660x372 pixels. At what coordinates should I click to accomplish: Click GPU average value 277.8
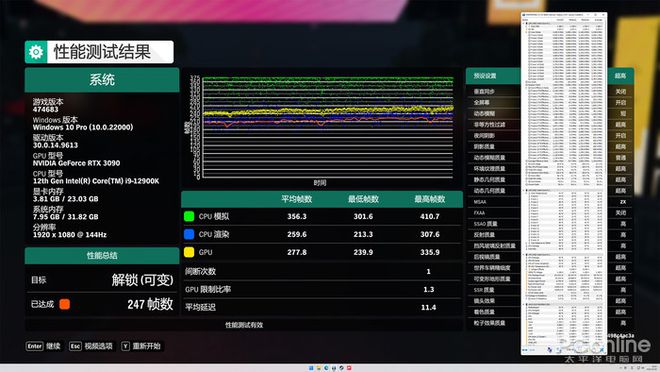(297, 252)
